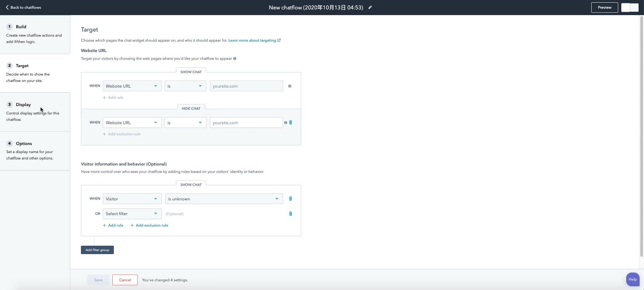The height and width of the screenshot is (290, 644).
Task: Click info icon beside Website URL description
Action: (x=235, y=59)
